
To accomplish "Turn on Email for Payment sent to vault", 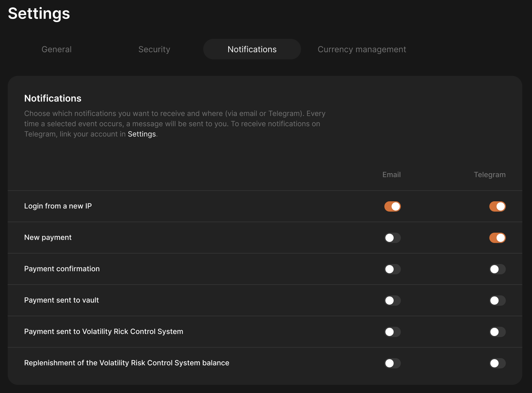I will click(x=392, y=301).
